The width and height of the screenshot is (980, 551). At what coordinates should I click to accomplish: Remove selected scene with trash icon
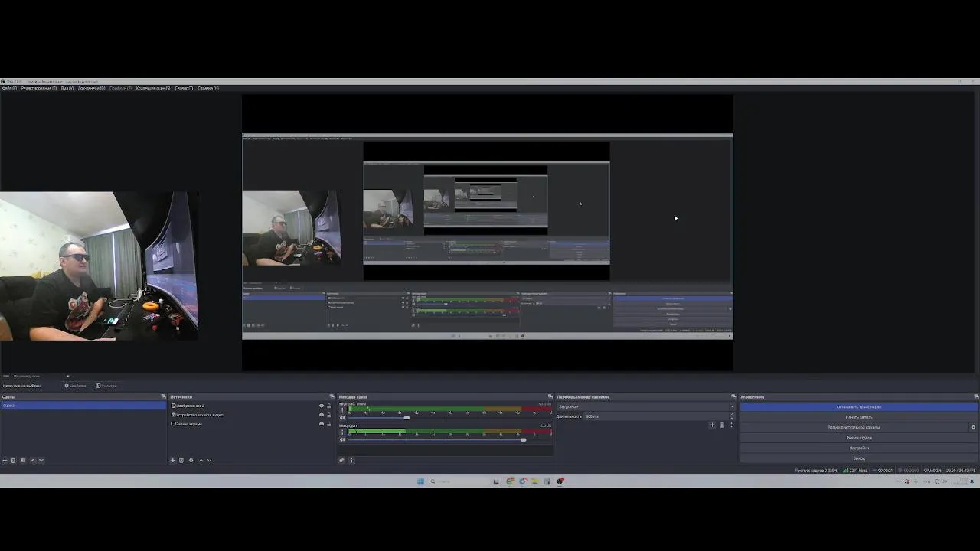pyautogui.click(x=13, y=460)
